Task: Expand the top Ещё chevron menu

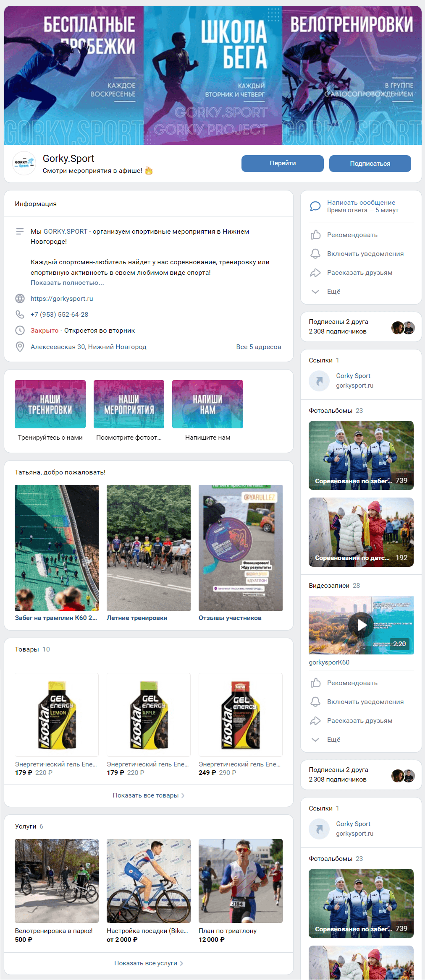Action: [315, 292]
